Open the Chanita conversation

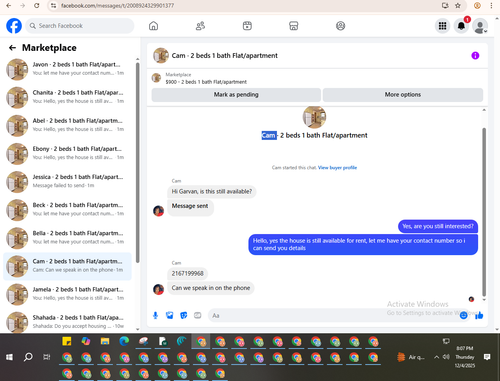(x=67, y=97)
